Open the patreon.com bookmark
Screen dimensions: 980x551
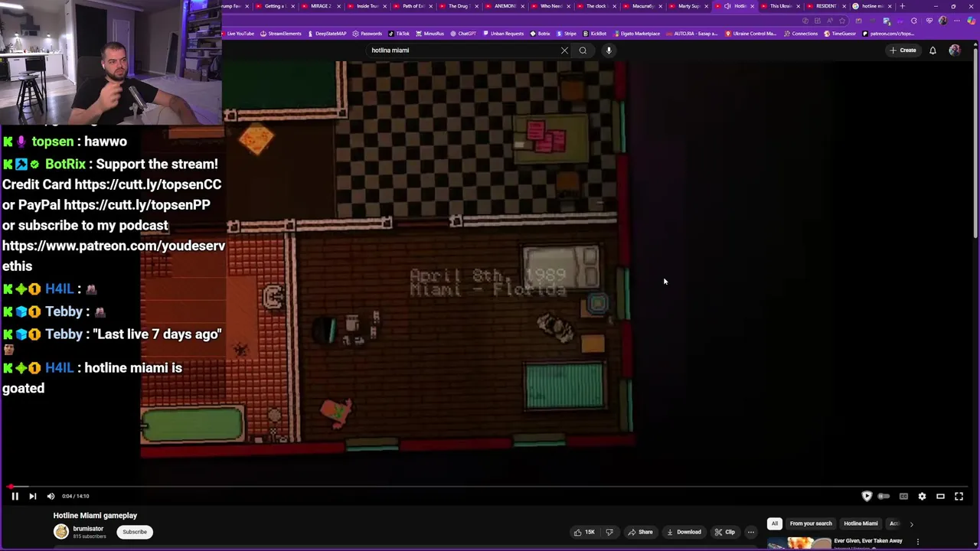(x=888, y=34)
